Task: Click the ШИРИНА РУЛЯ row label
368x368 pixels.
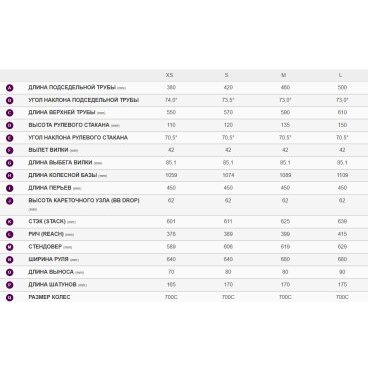Action: [48, 259]
